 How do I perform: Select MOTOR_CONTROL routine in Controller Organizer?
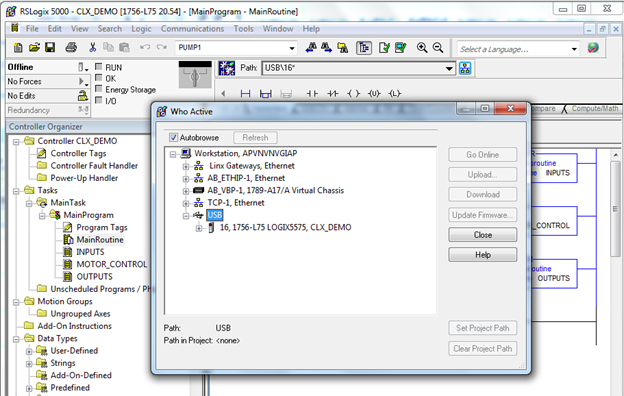click(x=111, y=264)
